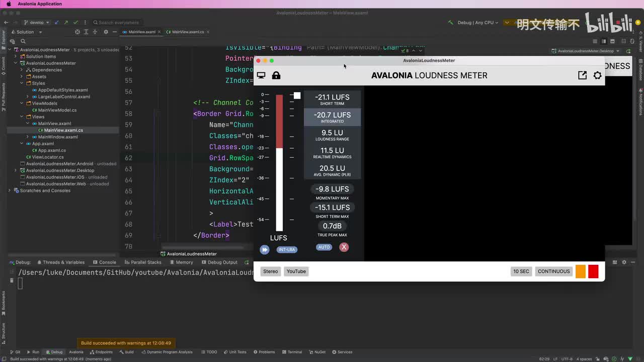Open Solution panel gear options
The height and width of the screenshot is (362, 644).
pos(106,32)
